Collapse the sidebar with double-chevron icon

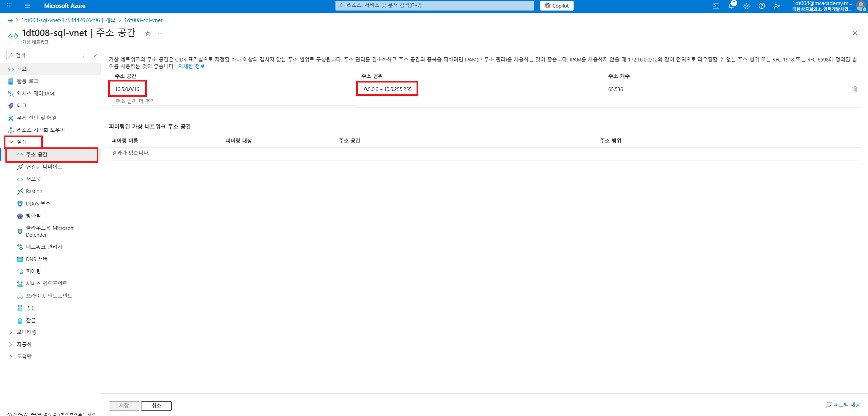tap(95, 56)
